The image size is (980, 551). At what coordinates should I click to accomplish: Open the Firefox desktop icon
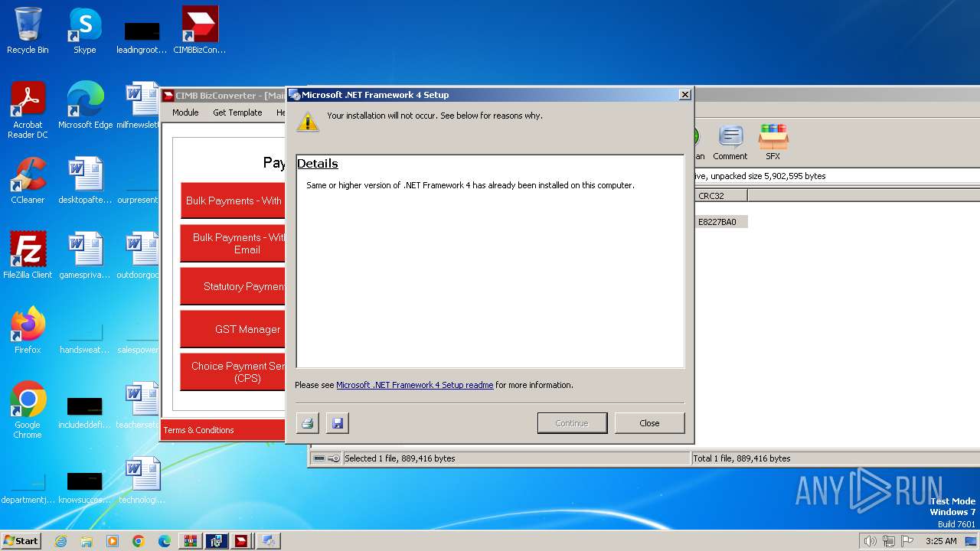tap(28, 331)
